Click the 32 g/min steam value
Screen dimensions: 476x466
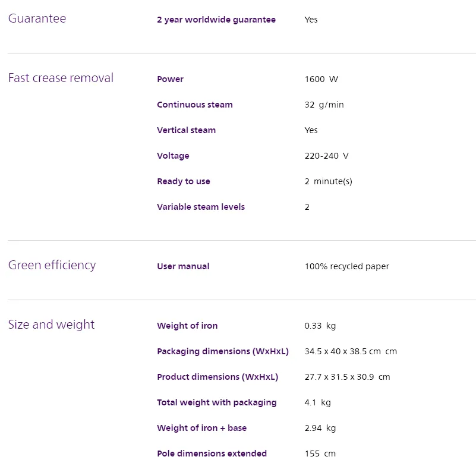[x=324, y=105]
